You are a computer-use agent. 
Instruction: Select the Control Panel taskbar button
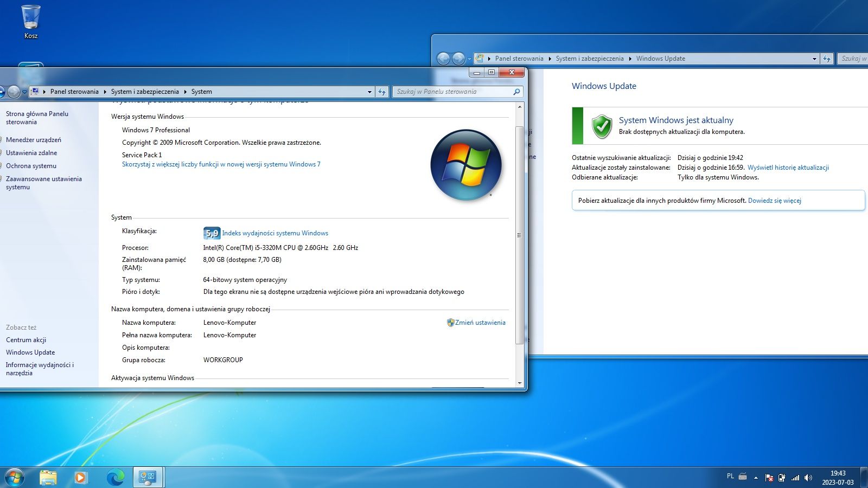coord(148,477)
